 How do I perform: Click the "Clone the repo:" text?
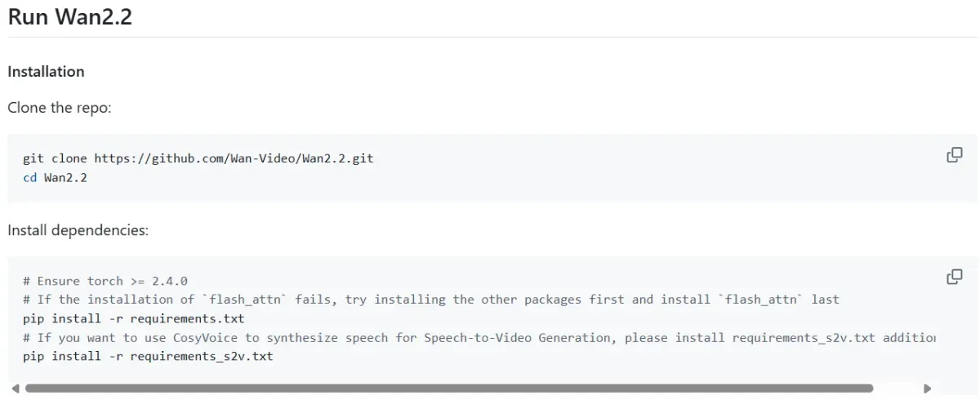click(60, 108)
